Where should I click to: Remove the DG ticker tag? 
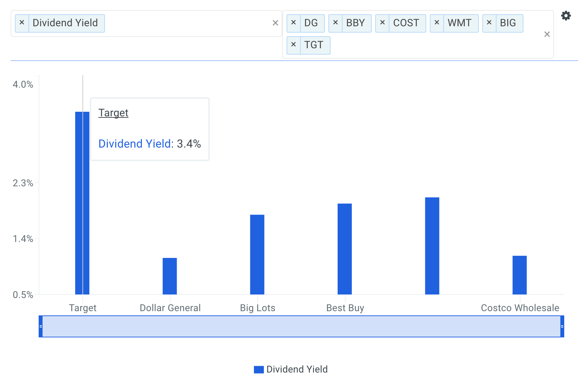pyautogui.click(x=293, y=23)
